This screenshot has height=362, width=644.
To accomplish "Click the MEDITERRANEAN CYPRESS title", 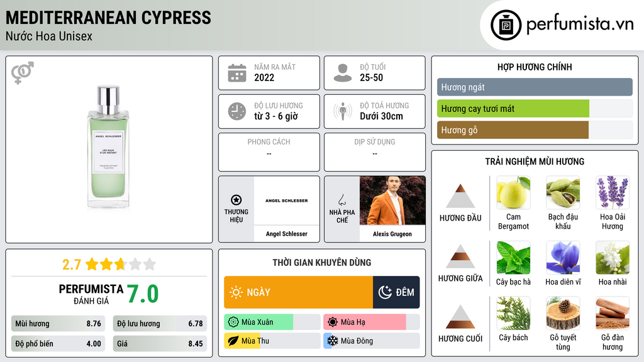I will coord(108,18).
